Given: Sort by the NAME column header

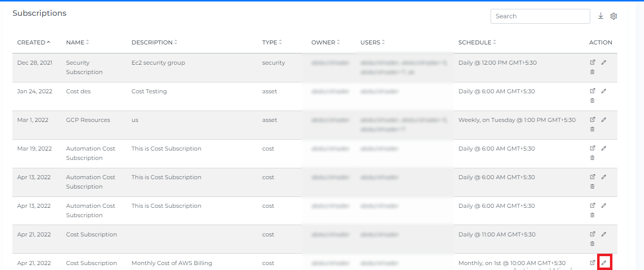Looking at the screenshot, I should pyautogui.click(x=77, y=42).
